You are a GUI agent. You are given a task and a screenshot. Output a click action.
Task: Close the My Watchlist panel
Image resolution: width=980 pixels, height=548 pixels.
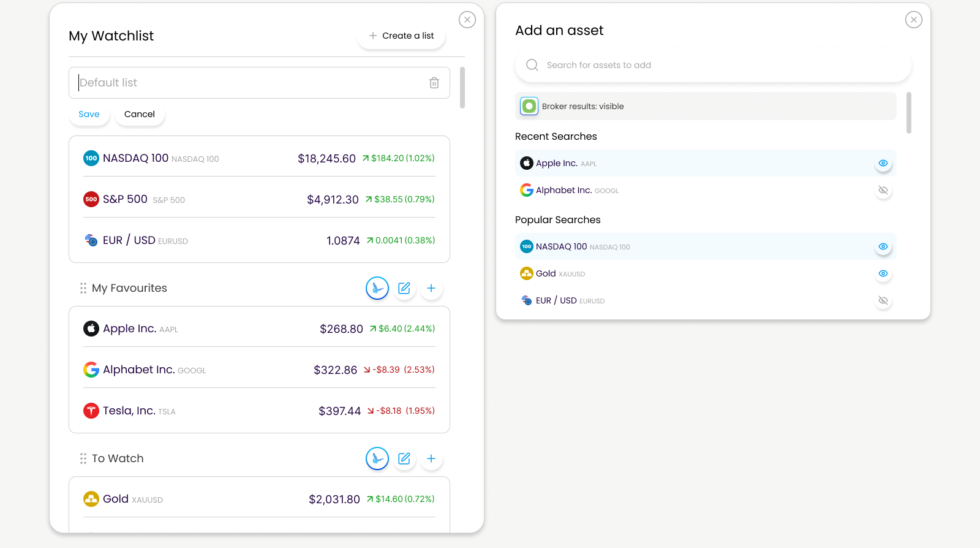click(x=467, y=20)
